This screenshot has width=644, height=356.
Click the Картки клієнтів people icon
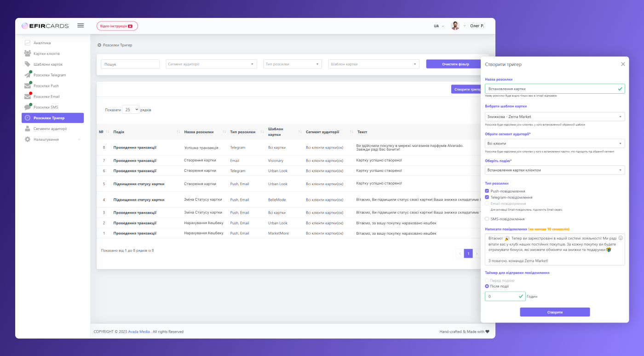tap(28, 54)
